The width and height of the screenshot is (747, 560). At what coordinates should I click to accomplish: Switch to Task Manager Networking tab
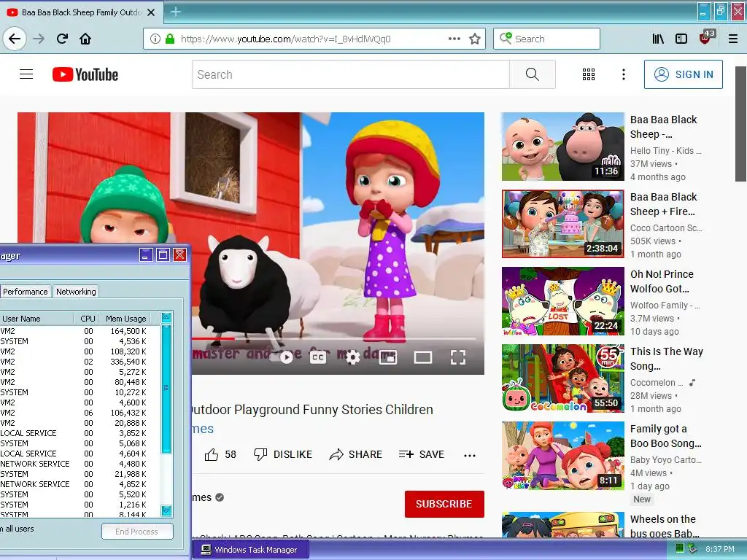coord(76,292)
